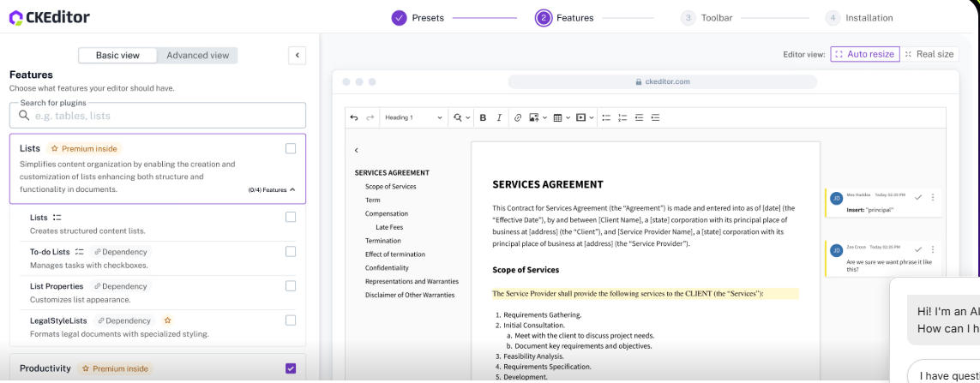Select the Real size editor view
This screenshot has height=383, width=980.
pos(929,54)
